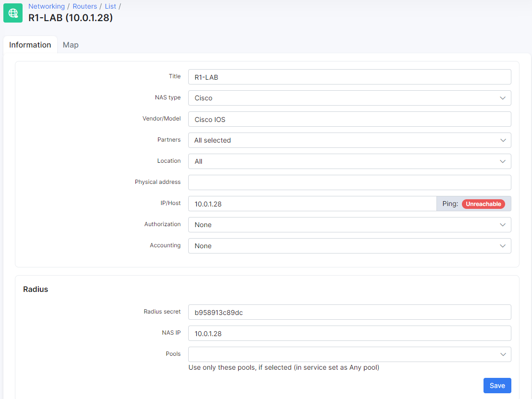Click the pools hint text 'Use only these pools'
The image size is (532, 399).
284,367
